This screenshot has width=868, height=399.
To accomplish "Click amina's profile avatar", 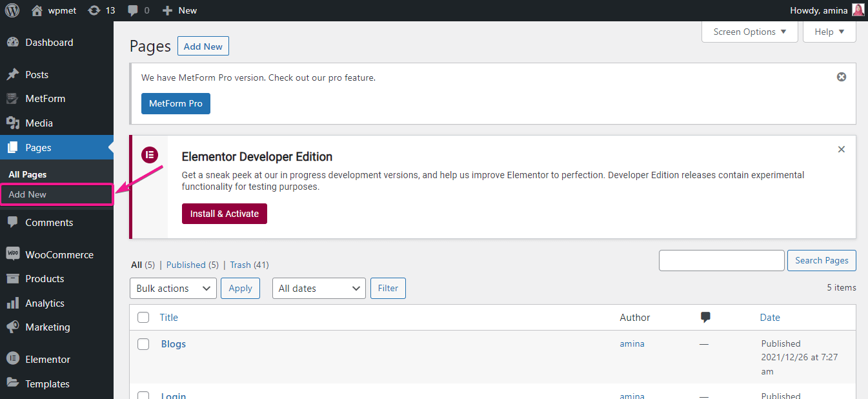I will tap(858, 10).
